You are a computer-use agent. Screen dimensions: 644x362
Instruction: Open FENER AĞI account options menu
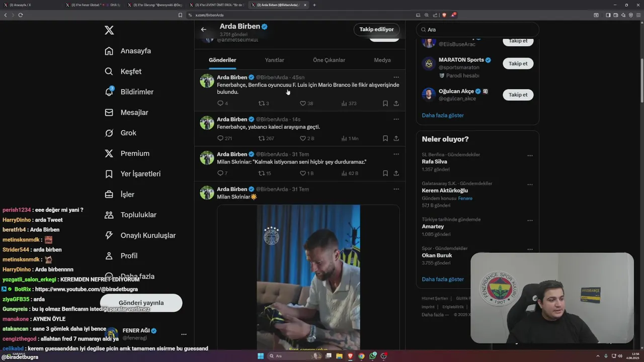(x=184, y=334)
